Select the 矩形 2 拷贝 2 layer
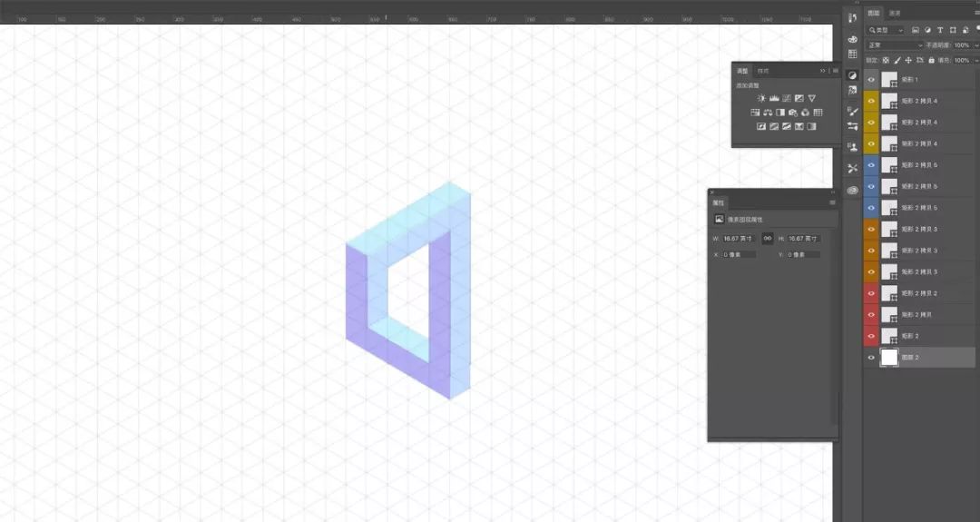 coord(919,293)
